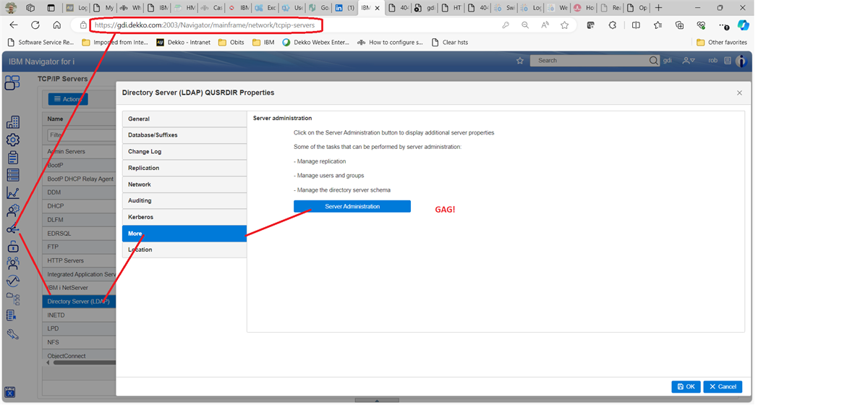Click the Server Administration button
This screenshot has width=868, height=413.
[352, 206]
